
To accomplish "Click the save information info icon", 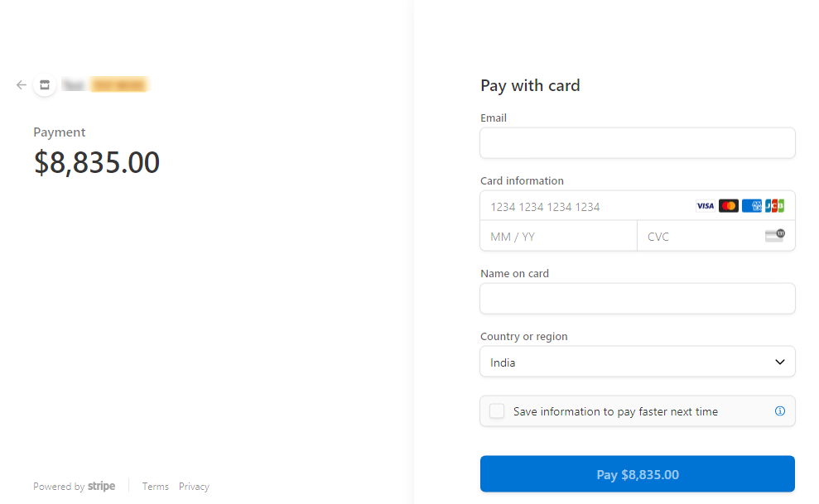I will [x=779, y=411].
